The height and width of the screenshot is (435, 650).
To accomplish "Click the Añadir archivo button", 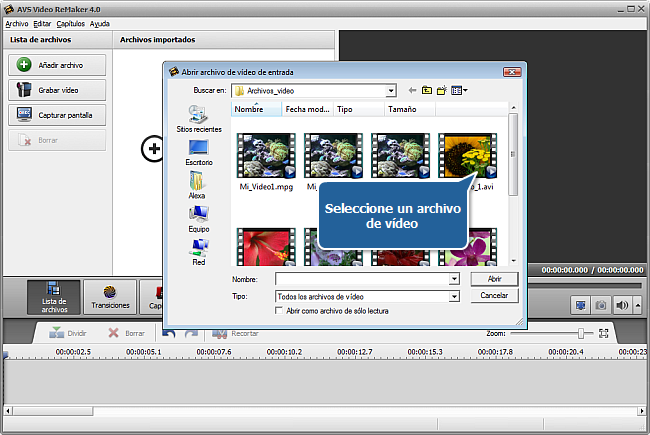I will pos(57,64).
